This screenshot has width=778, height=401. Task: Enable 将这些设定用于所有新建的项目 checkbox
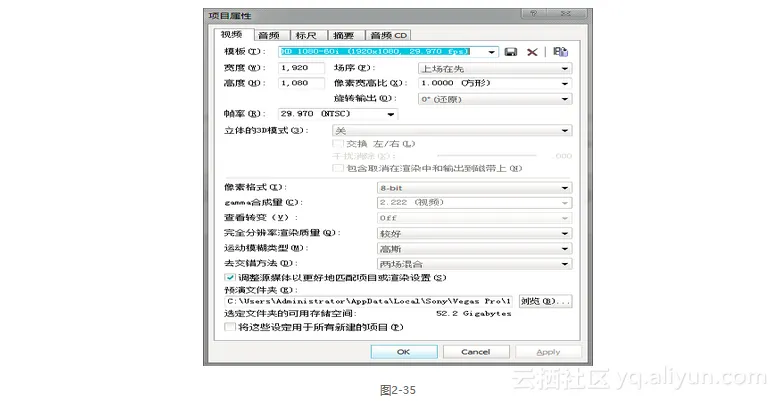point(230,327)
